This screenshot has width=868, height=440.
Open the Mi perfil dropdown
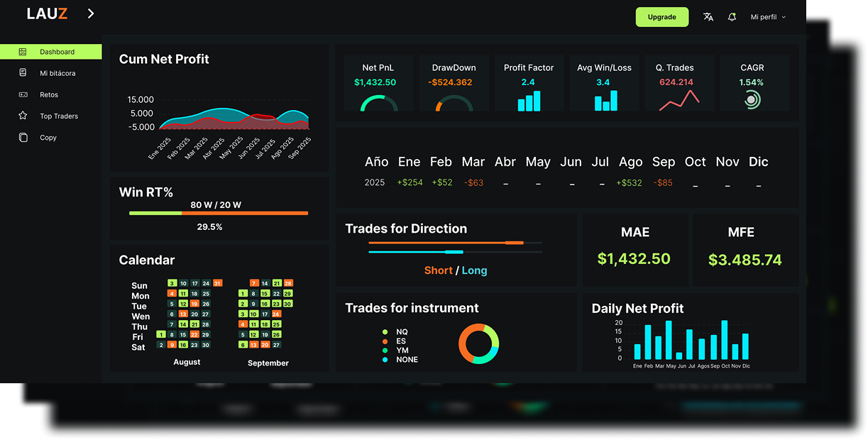coord(767,16)
